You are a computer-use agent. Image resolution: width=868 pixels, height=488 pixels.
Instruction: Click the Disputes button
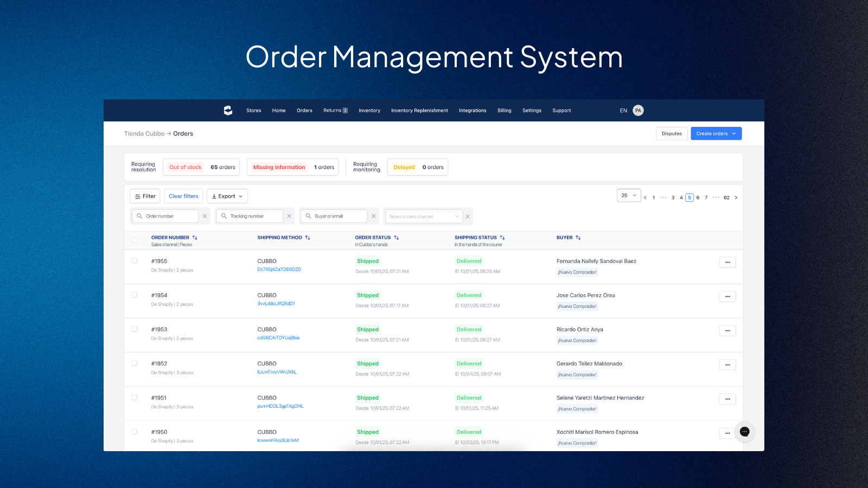tap(672, 134)
